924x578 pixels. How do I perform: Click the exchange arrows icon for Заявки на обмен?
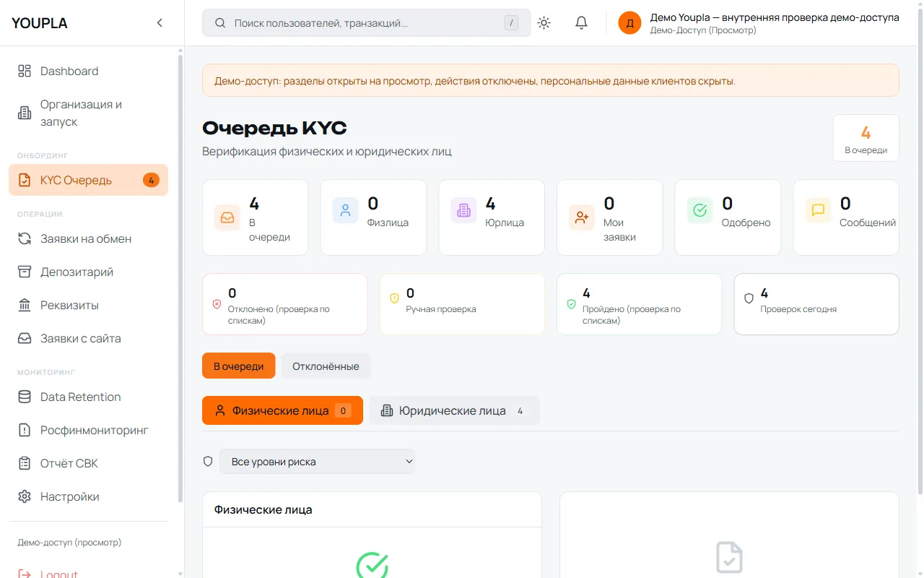click(25, 238)
